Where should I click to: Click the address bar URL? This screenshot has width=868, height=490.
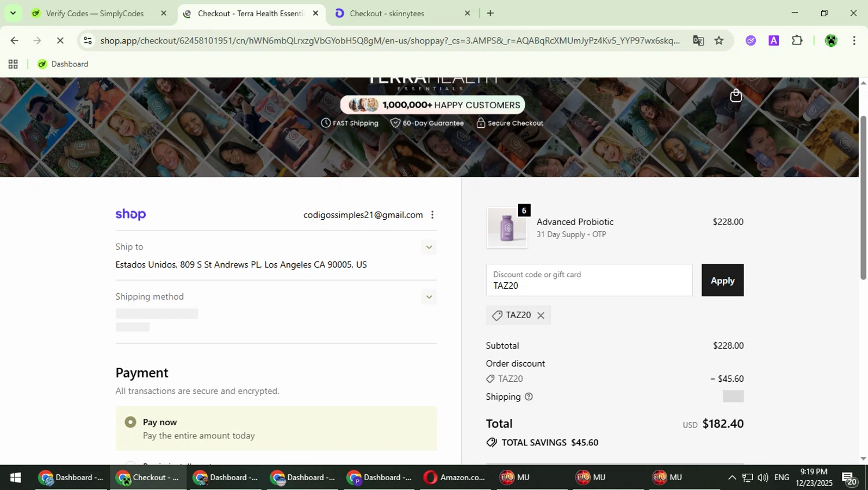click(x=390, y=40)
